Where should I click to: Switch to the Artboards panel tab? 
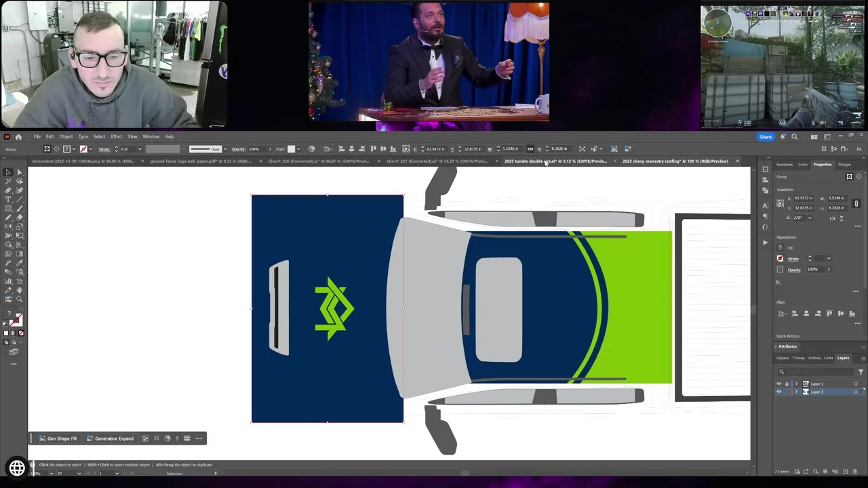click(814, 358)
